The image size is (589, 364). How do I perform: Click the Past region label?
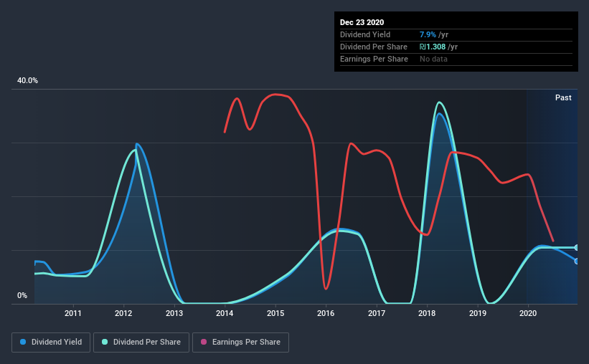point(563,97)
